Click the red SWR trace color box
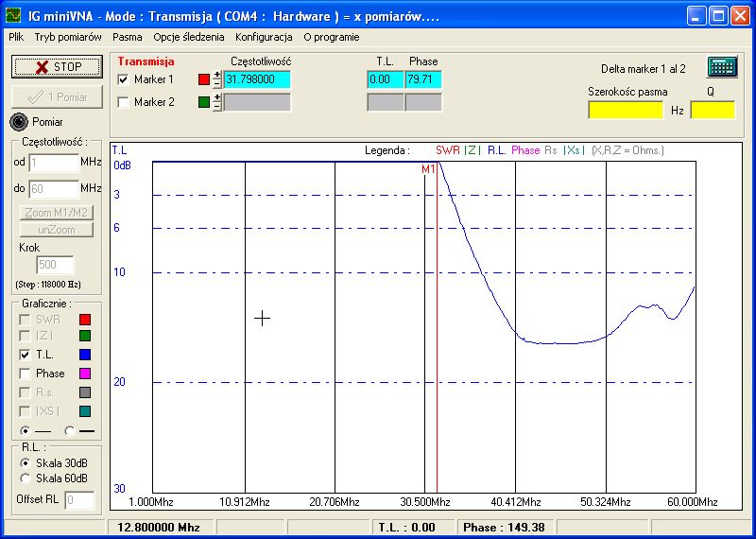Screen dimensions: 756x539 click(84, 320)
